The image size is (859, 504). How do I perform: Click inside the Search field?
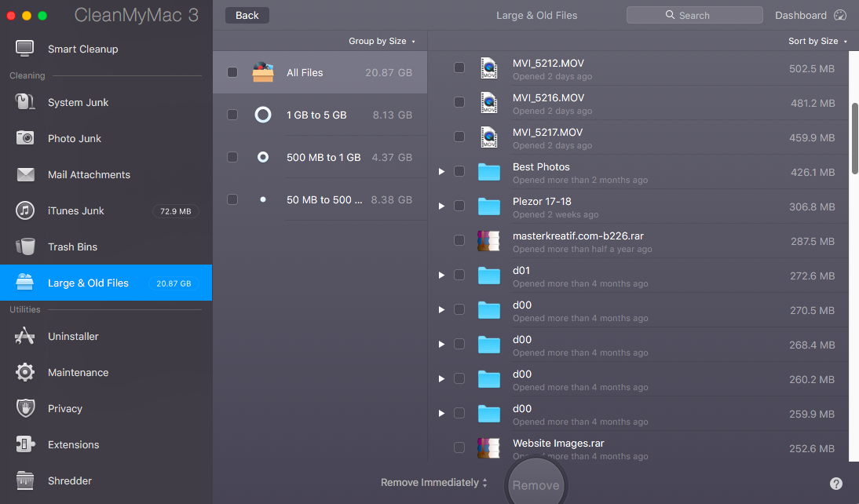694,14
